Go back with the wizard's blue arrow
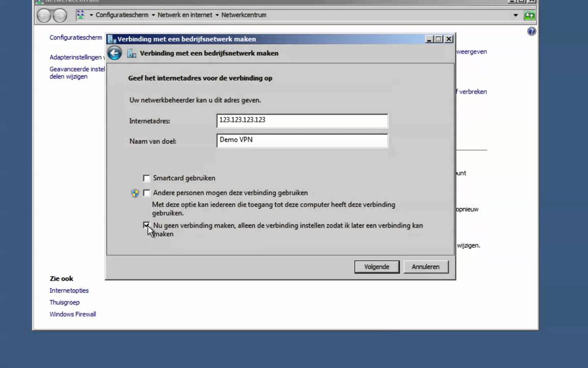 (x=114, y=53)
